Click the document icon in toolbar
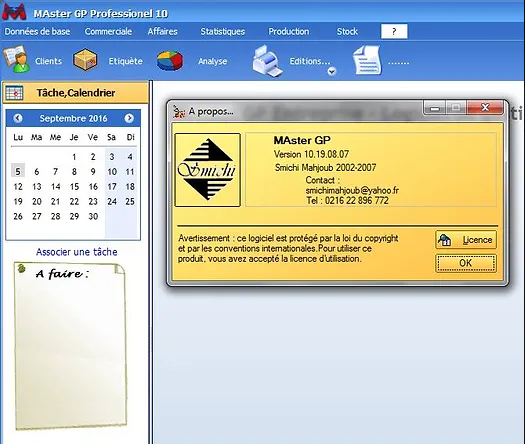This screenshot has height=444, width=525. click(x=367, y=61)
